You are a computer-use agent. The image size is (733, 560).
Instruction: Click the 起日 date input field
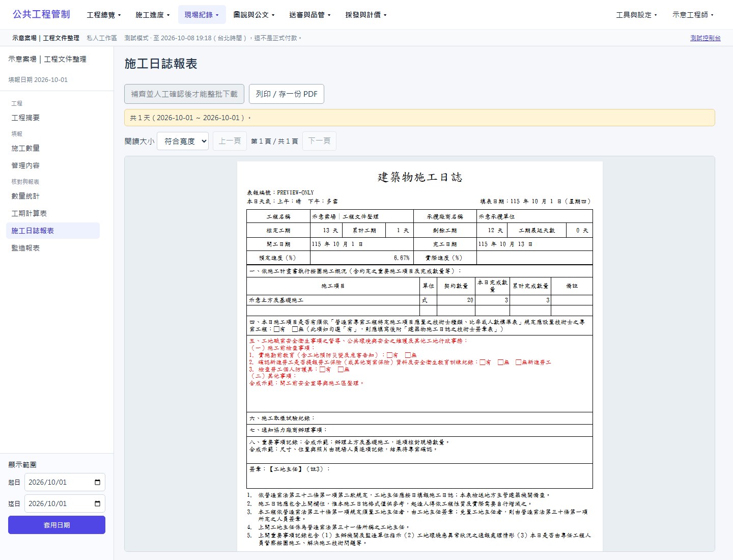pyautogui.click(x=65, y=482)
